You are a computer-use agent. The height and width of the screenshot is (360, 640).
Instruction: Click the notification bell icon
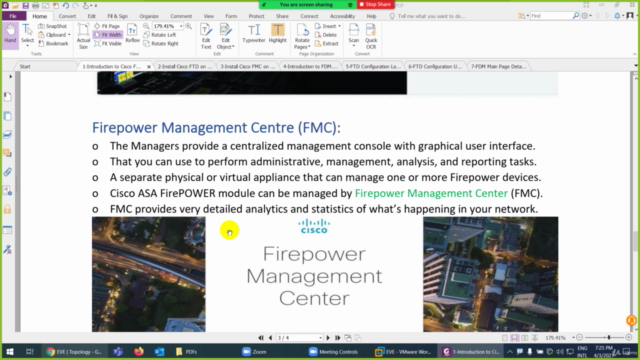click(x=617, y=16)
